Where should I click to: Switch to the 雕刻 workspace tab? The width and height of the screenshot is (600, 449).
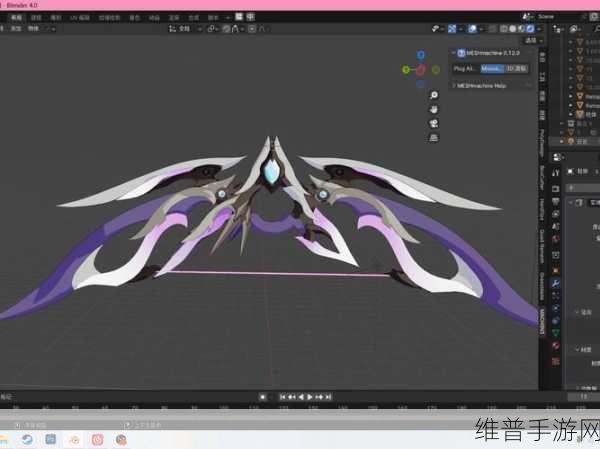pyautogui.click(x=56, y=18)
